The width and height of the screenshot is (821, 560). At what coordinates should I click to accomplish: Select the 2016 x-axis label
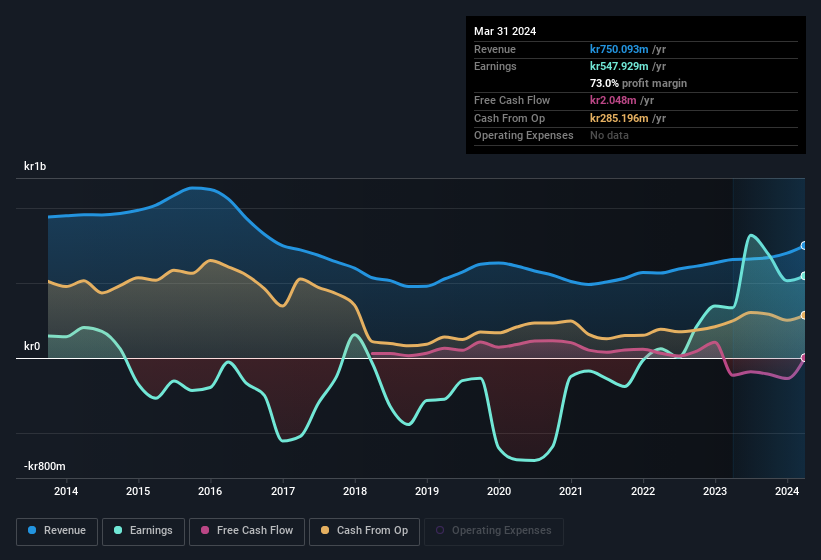coord(210,491)
